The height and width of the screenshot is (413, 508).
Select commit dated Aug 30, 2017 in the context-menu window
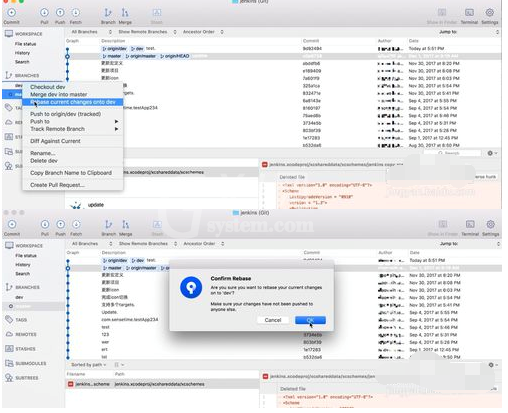click(283, 145)
